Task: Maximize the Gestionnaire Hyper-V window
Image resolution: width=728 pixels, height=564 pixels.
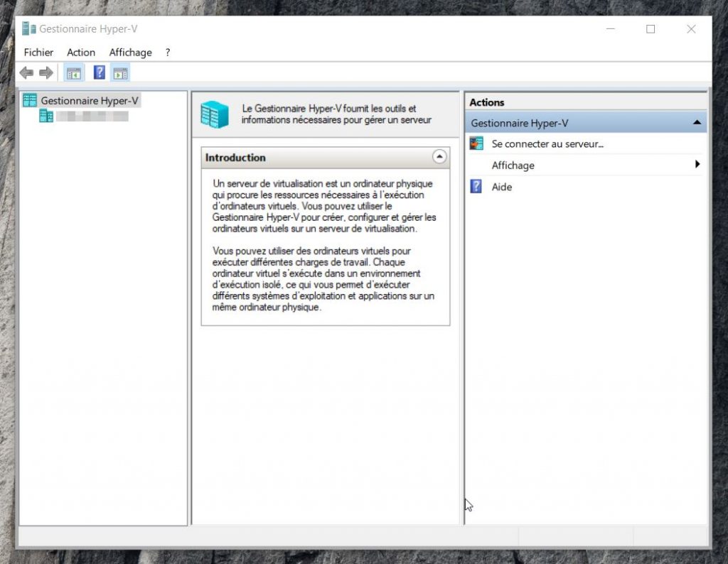Action: pos(651,28)
